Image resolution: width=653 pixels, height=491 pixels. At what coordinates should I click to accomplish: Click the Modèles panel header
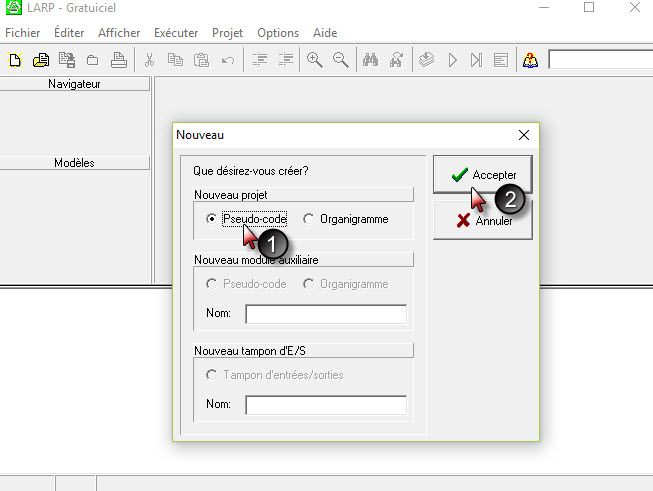[74, 162]
